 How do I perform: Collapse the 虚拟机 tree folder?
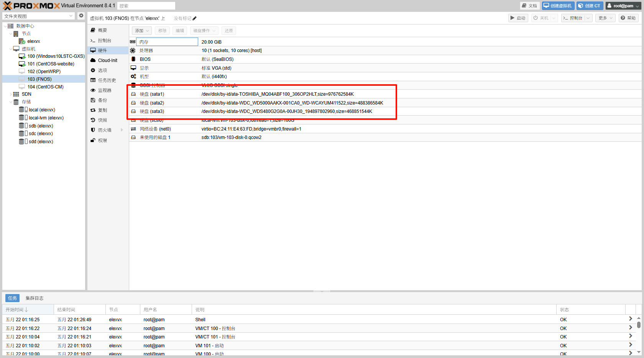(x=11, y=49)
